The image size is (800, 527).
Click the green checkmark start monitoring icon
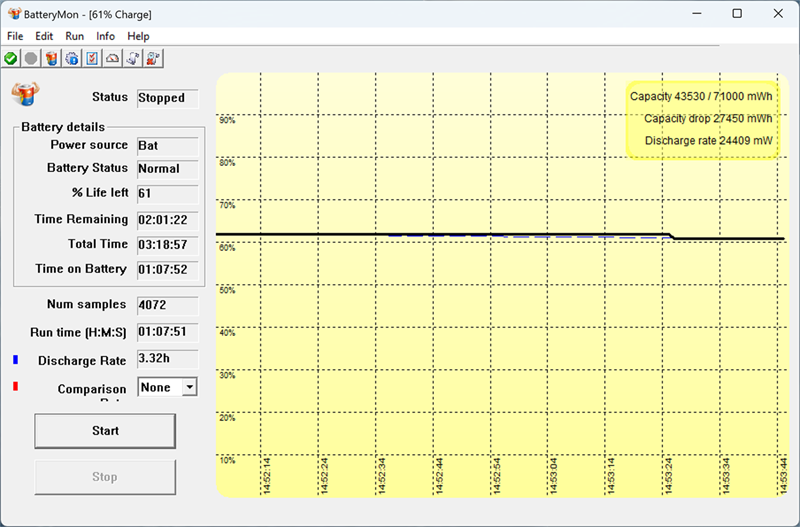11,59
